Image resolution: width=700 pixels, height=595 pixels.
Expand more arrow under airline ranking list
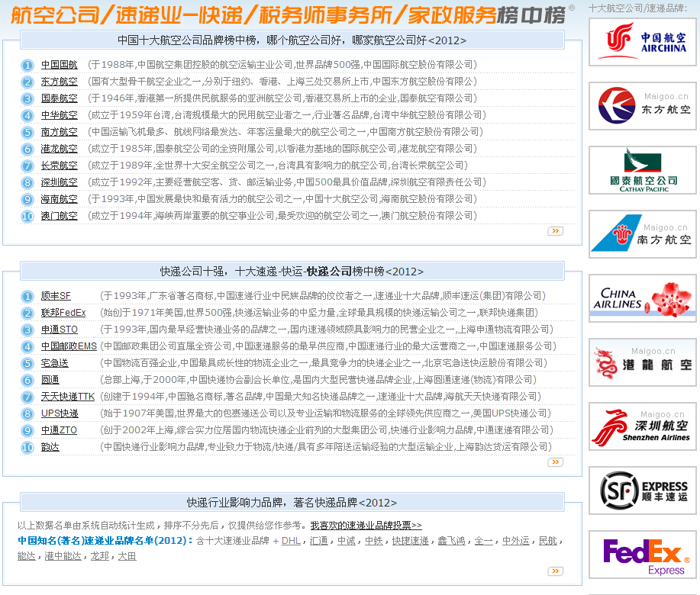[555, 230]
